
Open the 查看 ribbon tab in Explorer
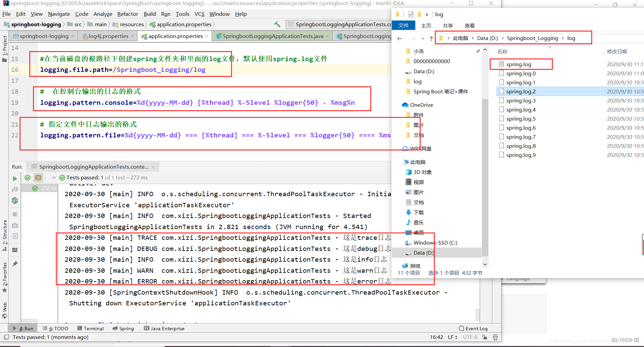(x=470, y=26)
